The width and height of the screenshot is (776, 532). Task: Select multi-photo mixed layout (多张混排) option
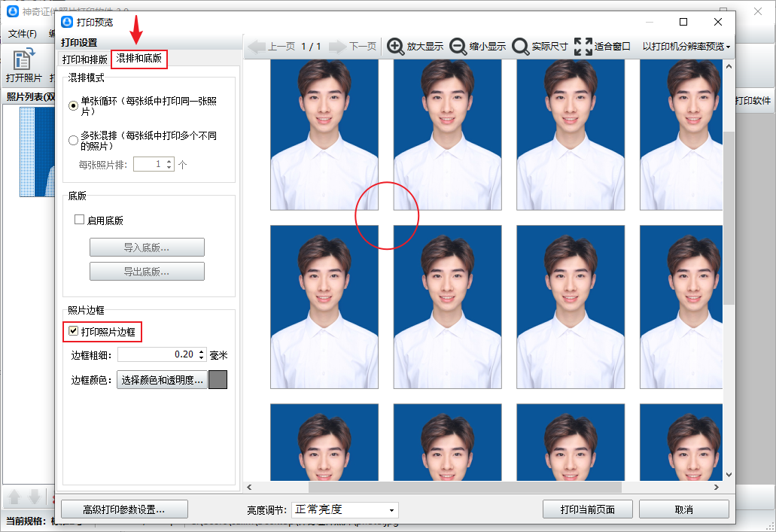pyautogui.click(x=74, y=140)
